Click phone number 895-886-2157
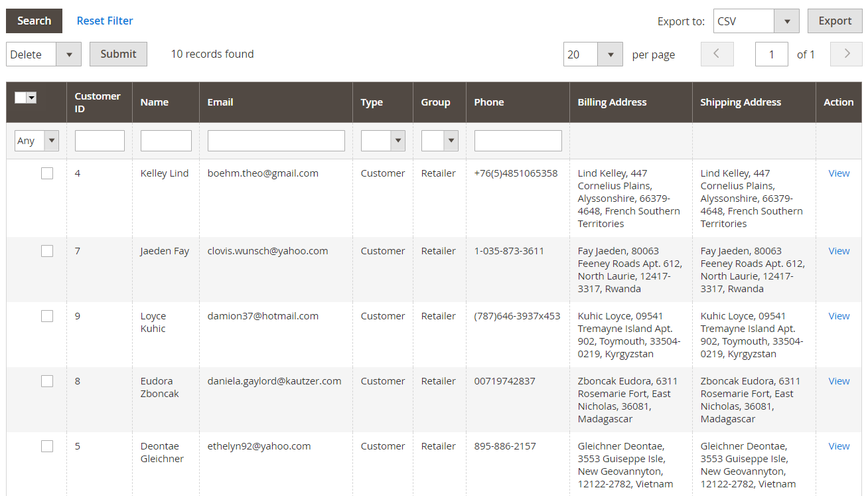The image size is (868, 496). pos(505,446)
